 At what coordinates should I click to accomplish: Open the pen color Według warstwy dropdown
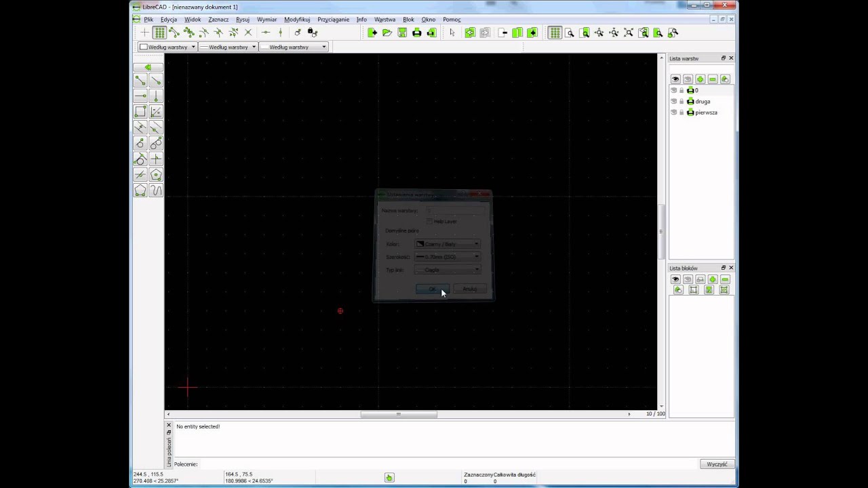tap(167, 47)
